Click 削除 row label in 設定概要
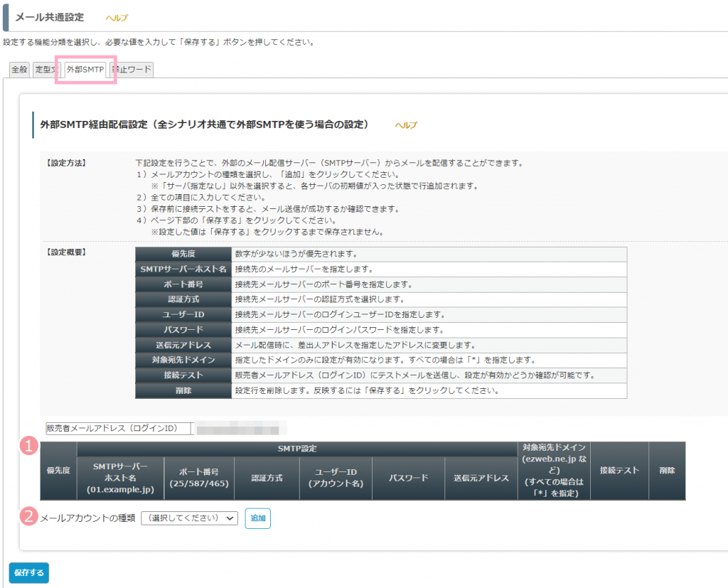This screenshot has height=588, width=728. [x=183, y=390]
